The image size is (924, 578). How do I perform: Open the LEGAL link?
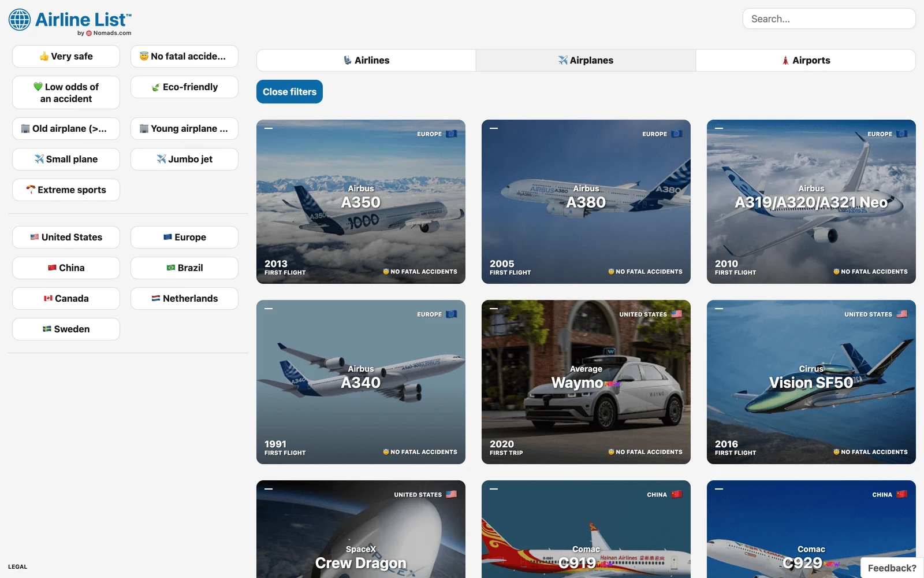(17, 567)
